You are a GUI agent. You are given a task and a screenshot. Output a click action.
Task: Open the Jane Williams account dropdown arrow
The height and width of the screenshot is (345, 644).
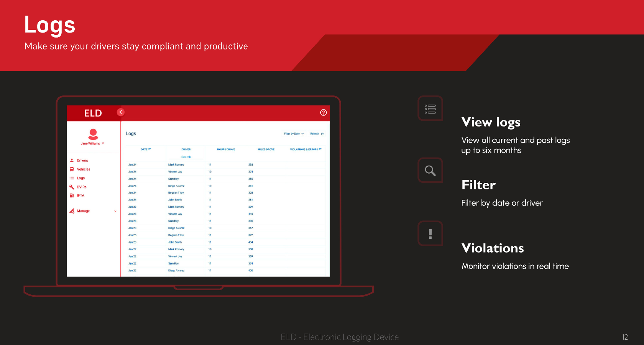[103, 143]
